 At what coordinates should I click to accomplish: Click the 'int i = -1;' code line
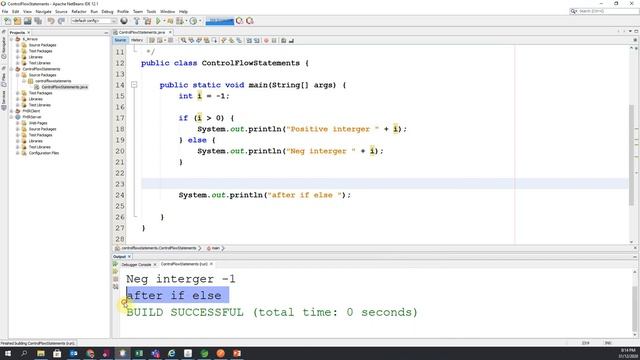(x=204, y=96)
